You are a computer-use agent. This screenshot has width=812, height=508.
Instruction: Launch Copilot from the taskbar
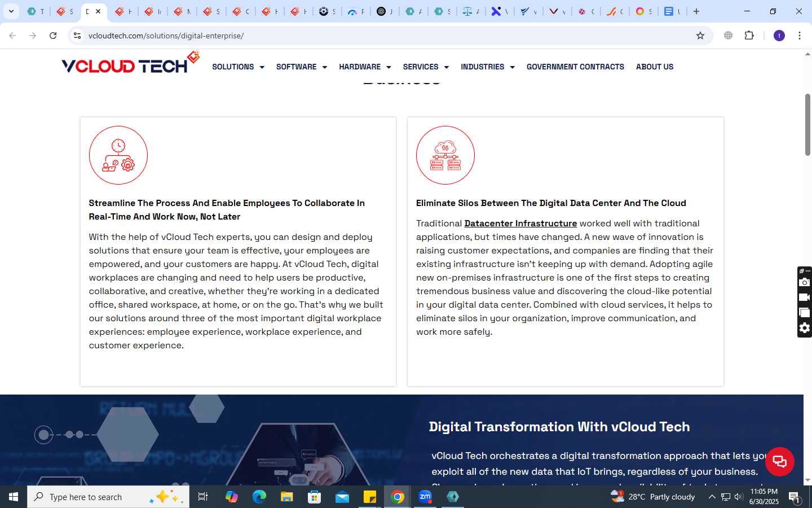click(x=231, y=497)
